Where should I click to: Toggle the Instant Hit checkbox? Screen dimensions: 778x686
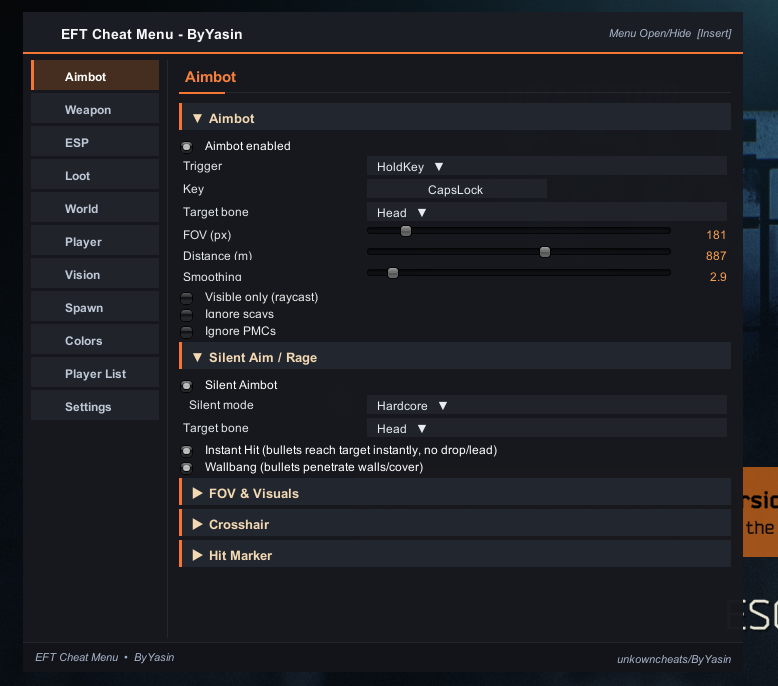[187, 450]
